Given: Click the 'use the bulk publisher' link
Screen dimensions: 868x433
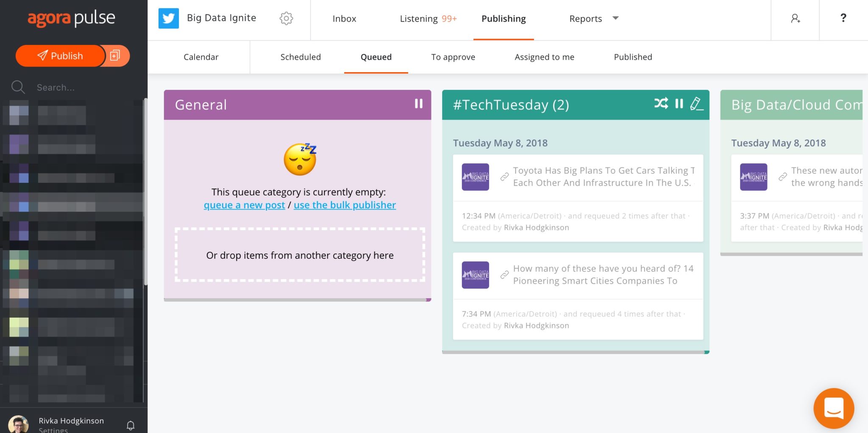Looking at the screenshot, I should coord(345,205).
